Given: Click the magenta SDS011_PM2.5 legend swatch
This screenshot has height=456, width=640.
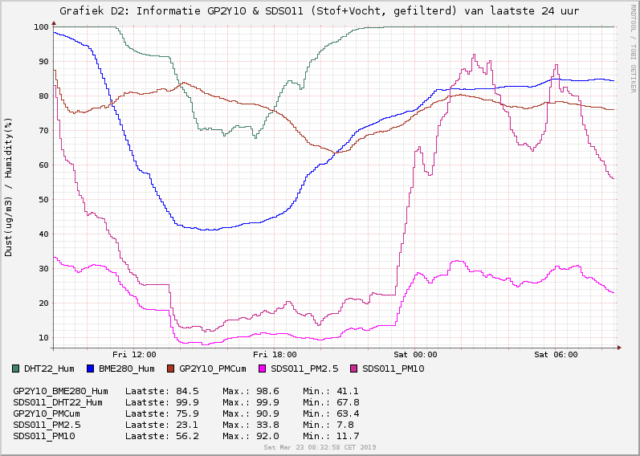Looking at the screenshot, I should point(263,368).
